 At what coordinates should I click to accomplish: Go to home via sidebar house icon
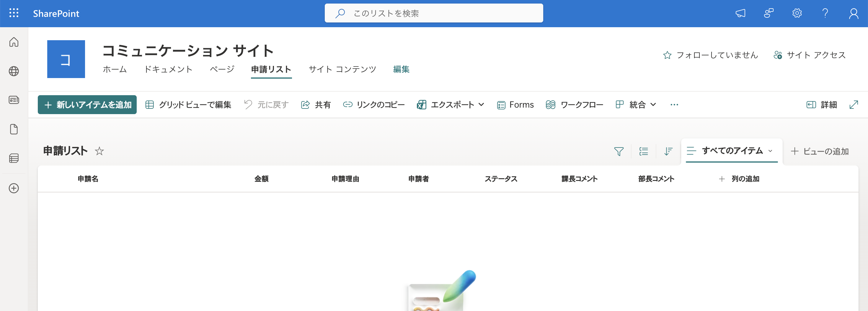click(14, 42)
